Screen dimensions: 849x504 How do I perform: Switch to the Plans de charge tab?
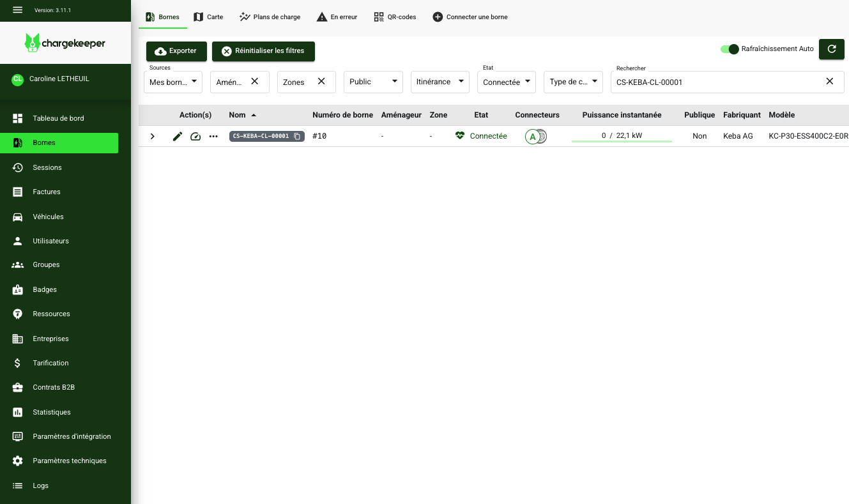pyautogui.click(x=270, y=17)
